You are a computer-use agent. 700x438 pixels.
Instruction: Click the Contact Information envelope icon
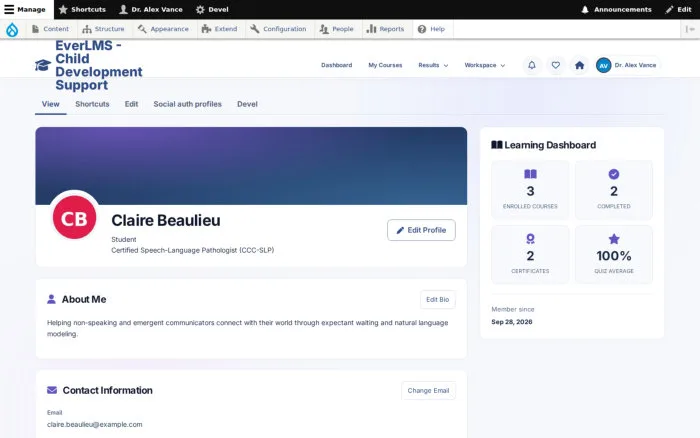[52, 390]
